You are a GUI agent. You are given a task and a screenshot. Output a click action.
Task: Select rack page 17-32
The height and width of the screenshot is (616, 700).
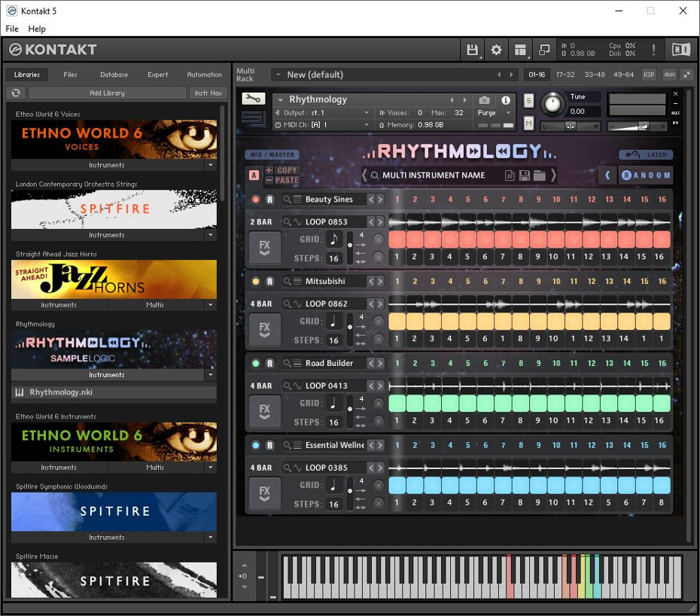click(565, 75)
